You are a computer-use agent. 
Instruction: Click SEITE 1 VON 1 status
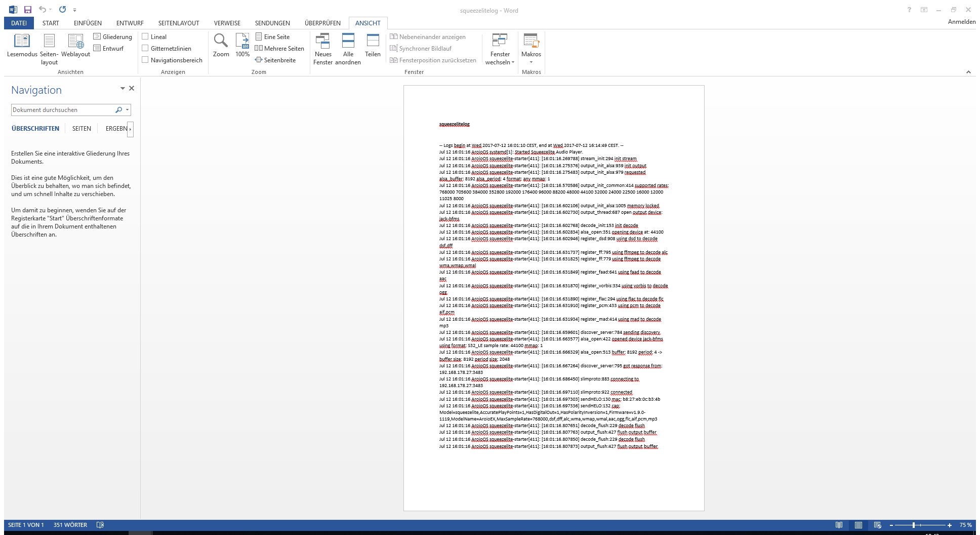[26, 525]
